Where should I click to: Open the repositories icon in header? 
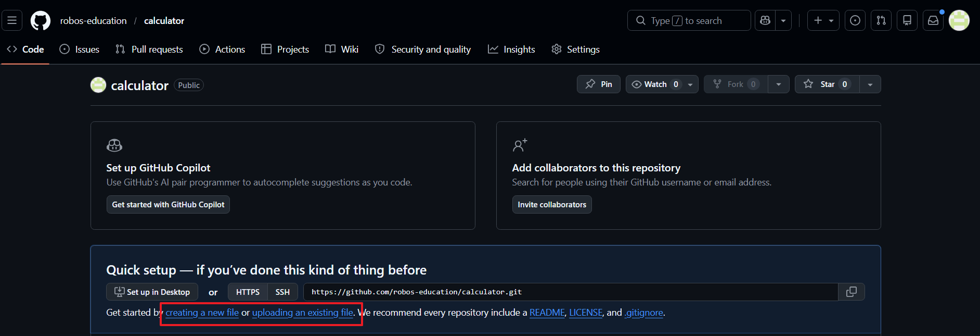point(907,20)
